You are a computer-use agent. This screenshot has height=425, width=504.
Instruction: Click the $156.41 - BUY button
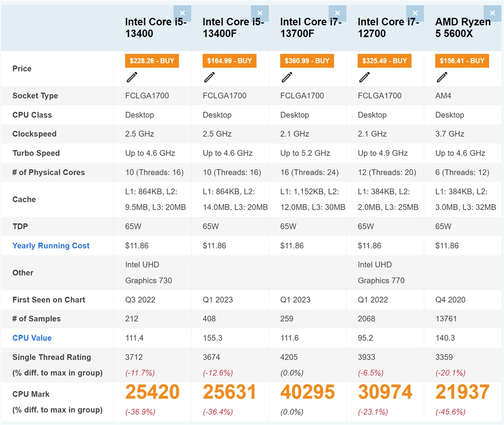coord(462,61)
